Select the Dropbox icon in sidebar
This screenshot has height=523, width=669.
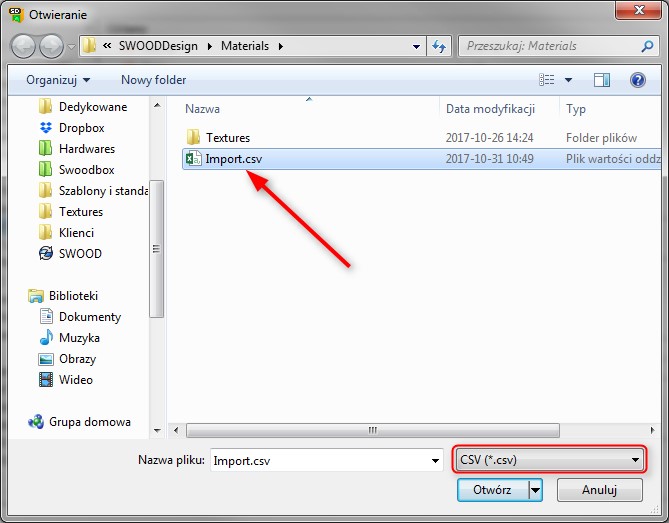click(45, 128)
